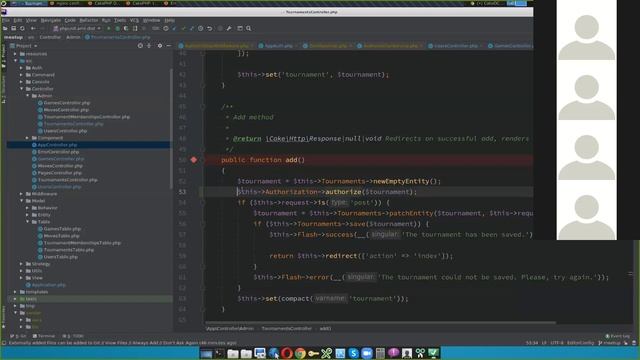The height and width of the screenshot is (360, 640).
Task: Open the Event Log
Action: point(618,336)
